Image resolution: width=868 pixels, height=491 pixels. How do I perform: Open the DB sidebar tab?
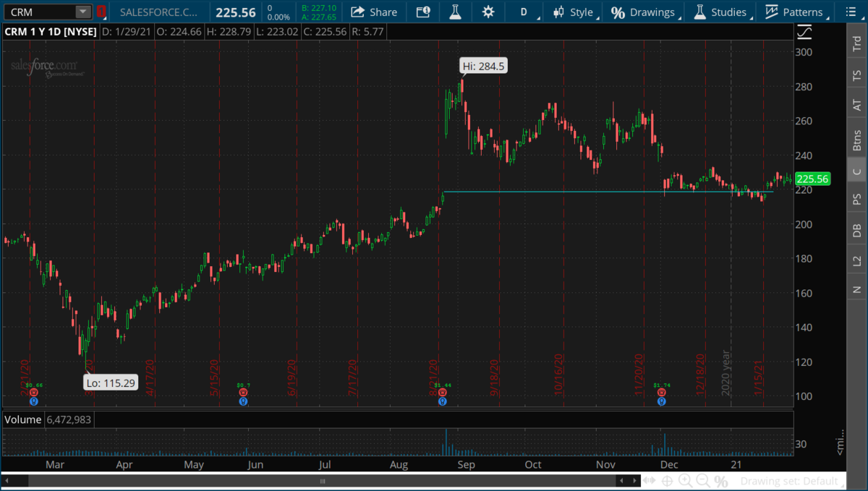pos(857,230)
